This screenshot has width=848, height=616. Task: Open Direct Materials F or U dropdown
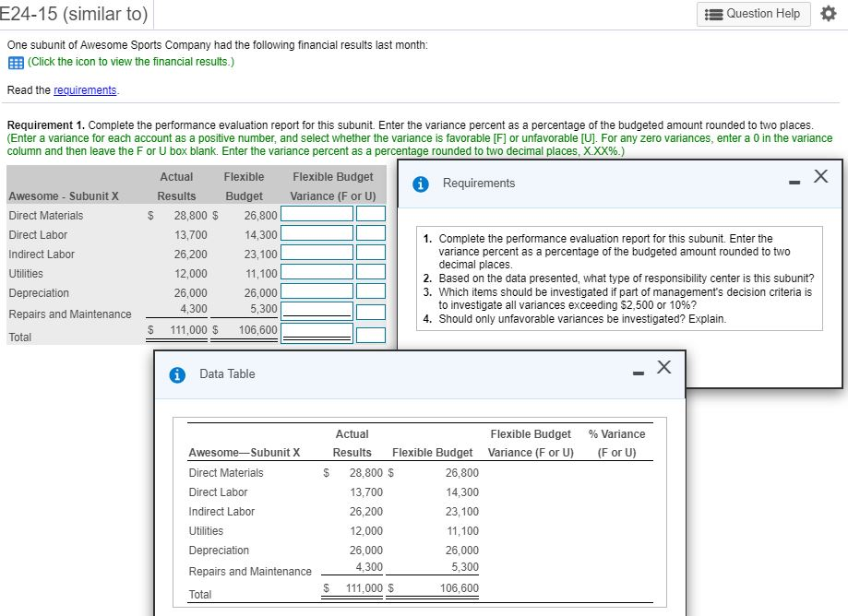pos(370,213)
